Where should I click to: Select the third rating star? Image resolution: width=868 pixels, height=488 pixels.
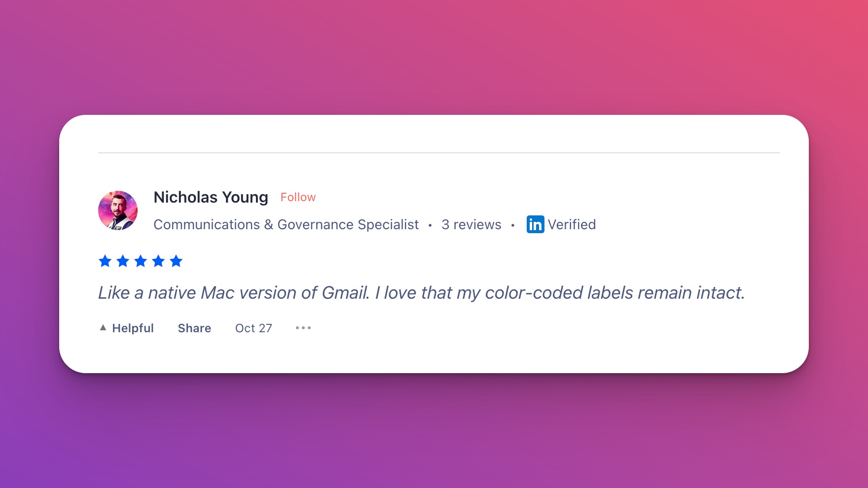(x=141, y=261)
